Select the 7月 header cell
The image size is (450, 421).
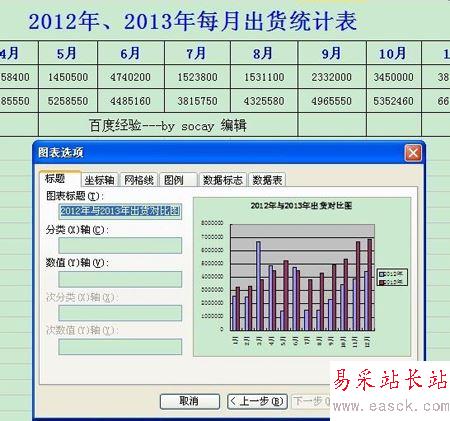(x=197, y=53)
